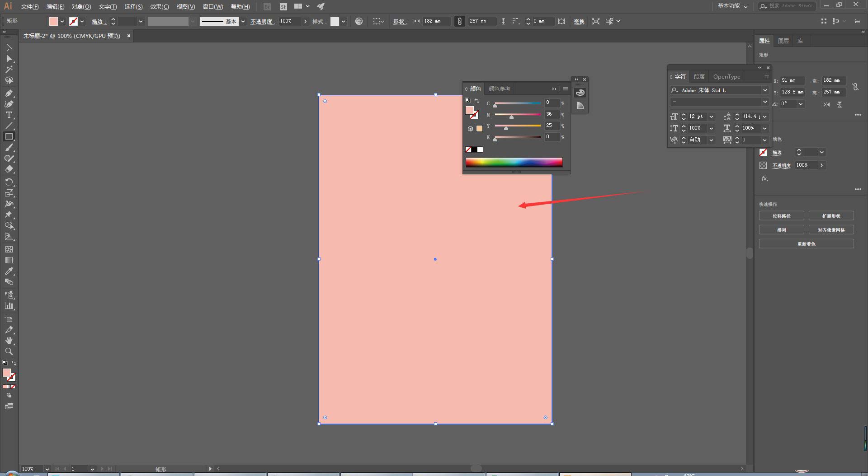Select the Magic Wand tool

pos(9,70)
